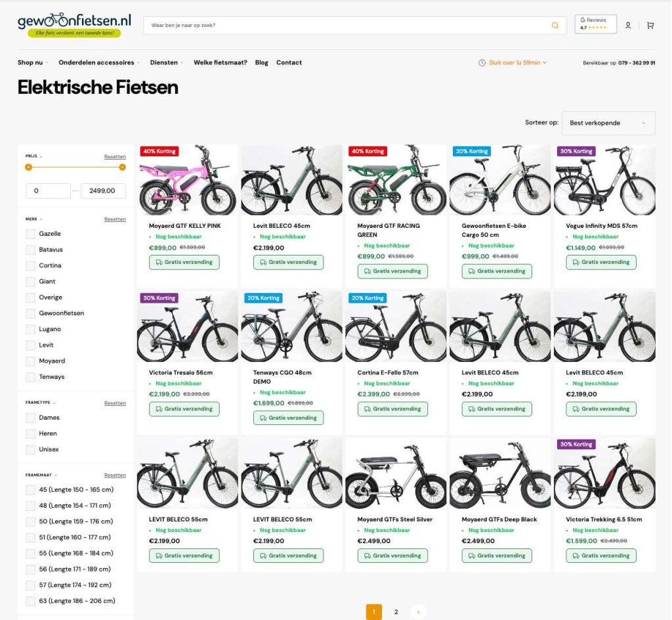Open Vogue Infinity MDS 57cm bike image

(x=604, y=180)
